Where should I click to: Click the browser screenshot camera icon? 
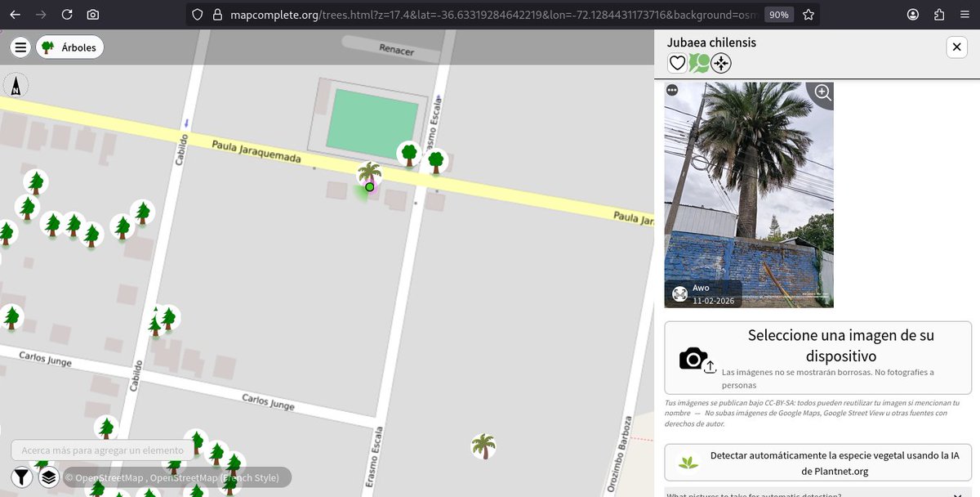click(x=93, y=15)
